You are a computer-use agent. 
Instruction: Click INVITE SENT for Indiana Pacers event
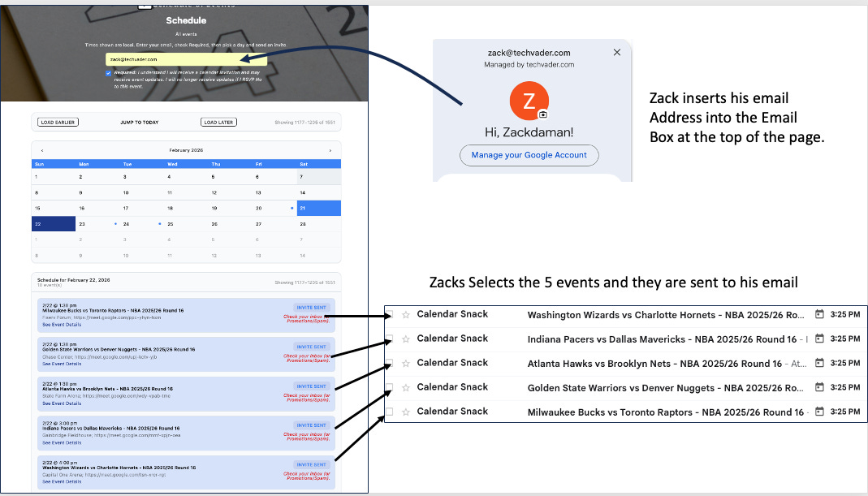tap(312, 425)
